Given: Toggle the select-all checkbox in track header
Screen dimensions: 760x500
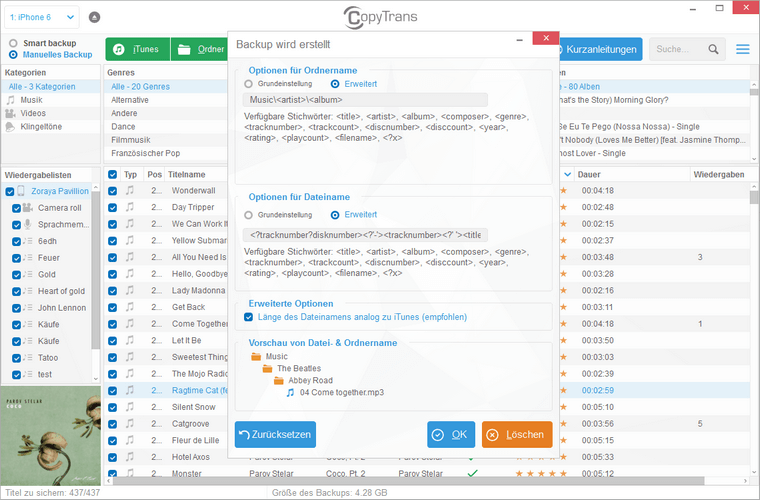Looking at the screenshot, I should [112, 174].
